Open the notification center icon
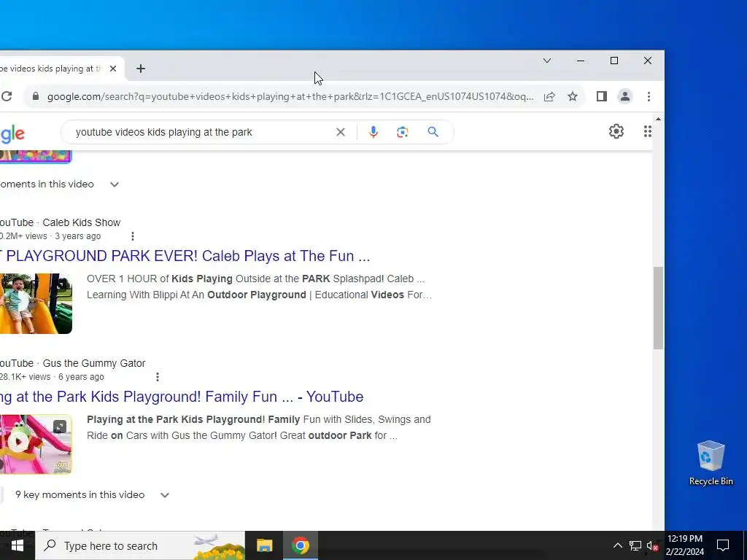Image resolution: width=747 pixels, height=560 pixels. 723,545
